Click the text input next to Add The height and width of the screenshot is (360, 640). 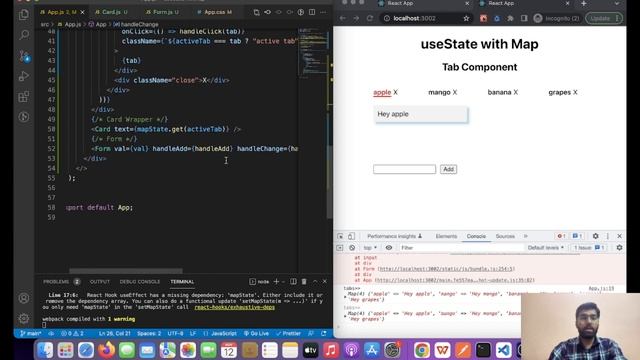(404, 169)
